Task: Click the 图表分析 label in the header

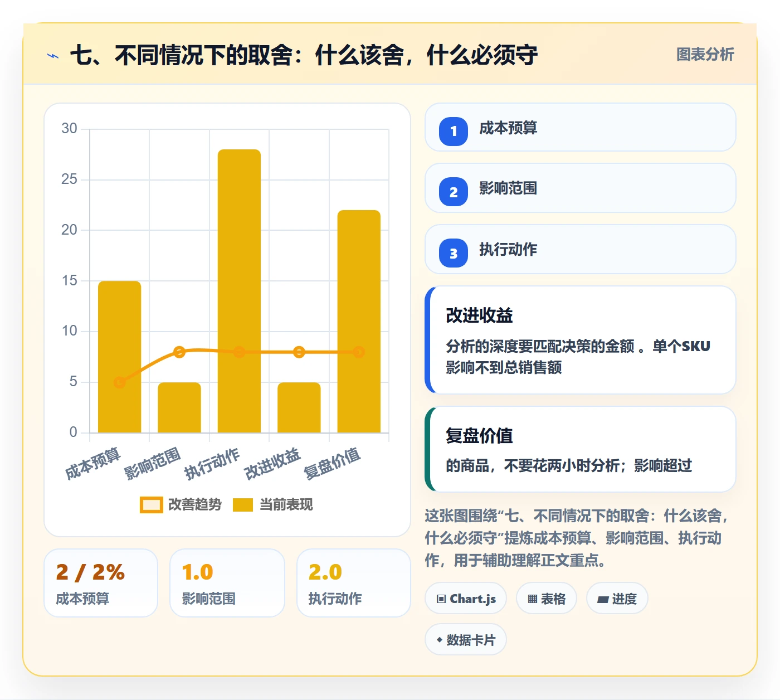Action: coord(705,55)
